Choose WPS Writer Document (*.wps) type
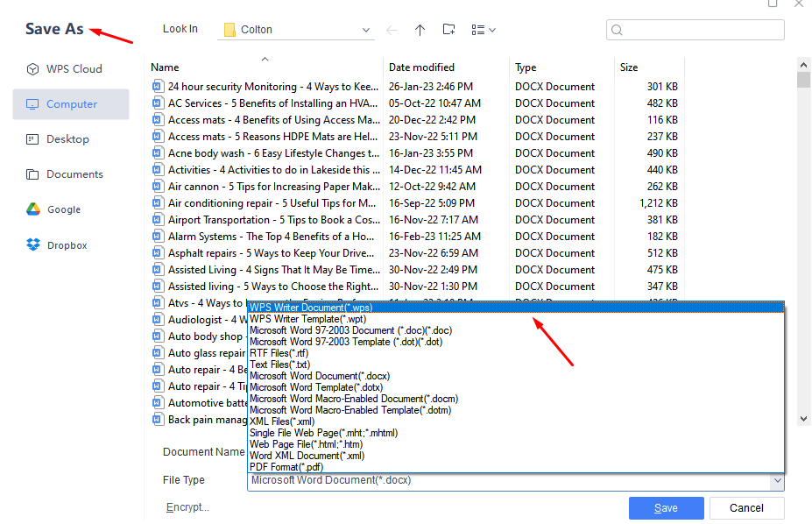Image resolution: width=812 pixels, height=524 pixels. click(516, 308)
